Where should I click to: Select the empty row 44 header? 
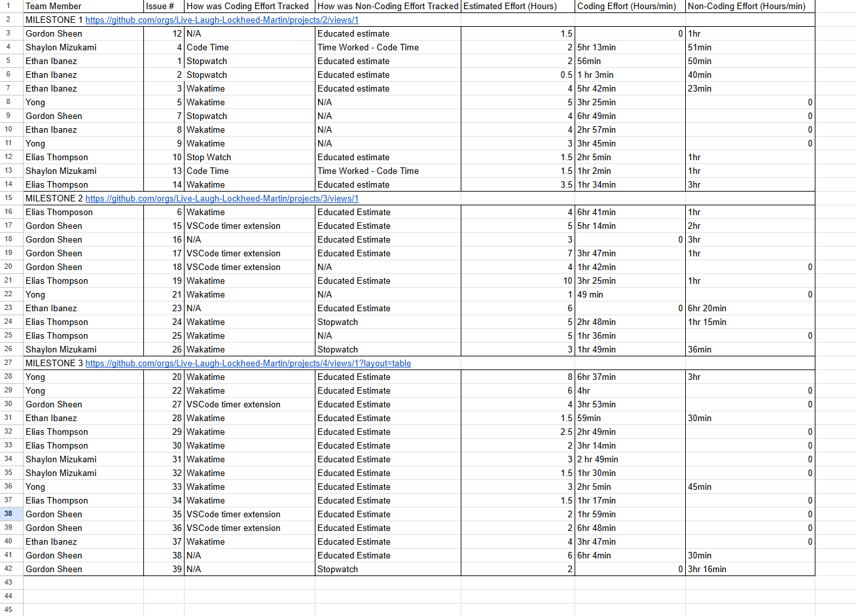[x=9, y=596]
